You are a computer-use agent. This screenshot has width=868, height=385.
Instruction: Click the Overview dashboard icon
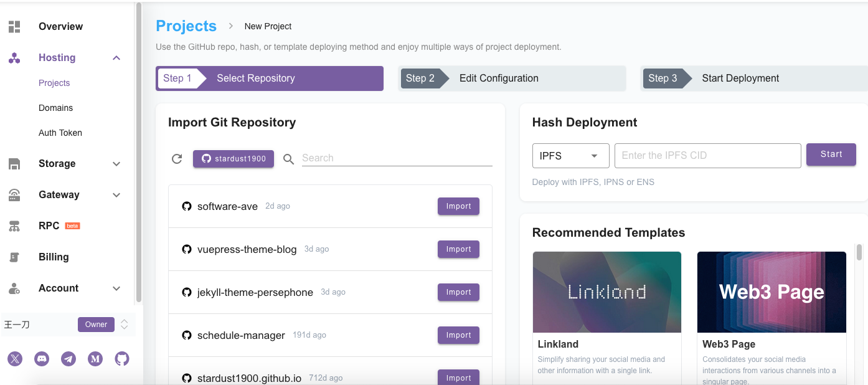tap(14, 27)
